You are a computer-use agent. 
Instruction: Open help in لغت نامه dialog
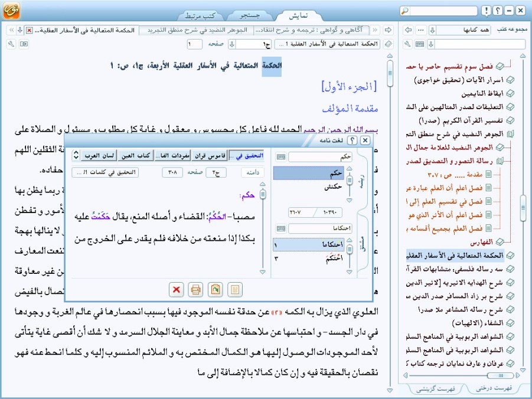coord(353,140)
